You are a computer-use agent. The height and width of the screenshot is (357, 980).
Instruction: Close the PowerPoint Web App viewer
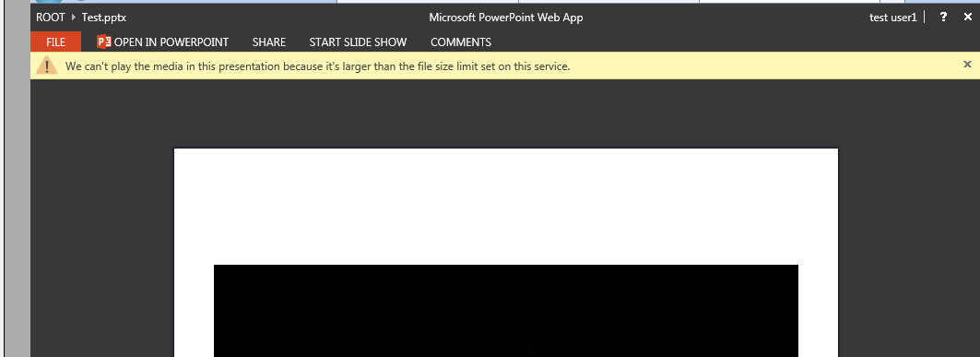[x=967, y=18]
